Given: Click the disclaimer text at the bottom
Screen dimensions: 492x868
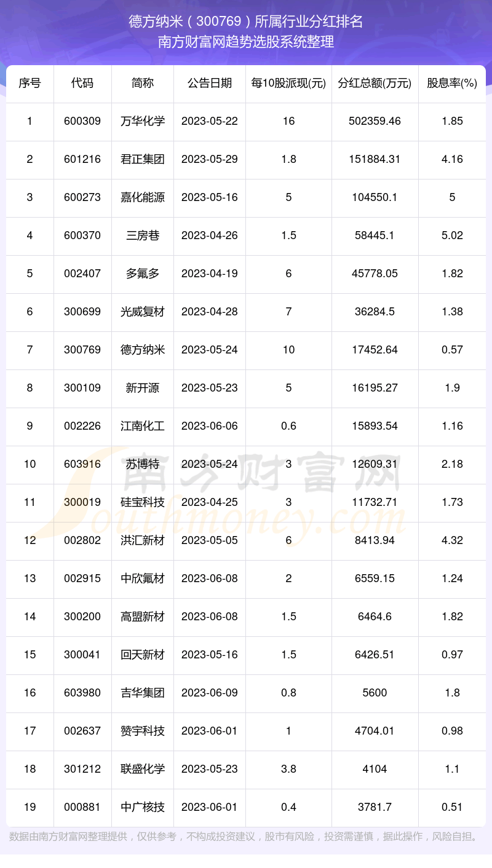Looking at the screenshot, I should point(244,837).
